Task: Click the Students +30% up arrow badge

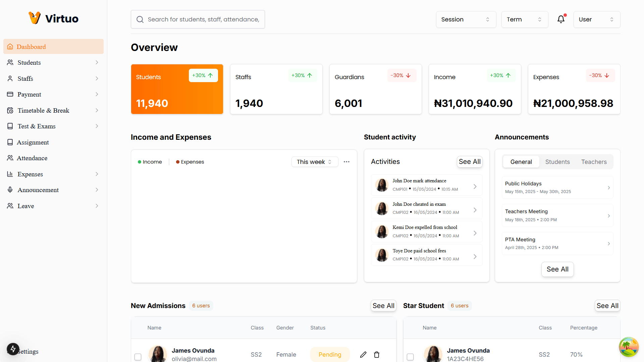Action: pyautogui.click(x=203, y=75)
